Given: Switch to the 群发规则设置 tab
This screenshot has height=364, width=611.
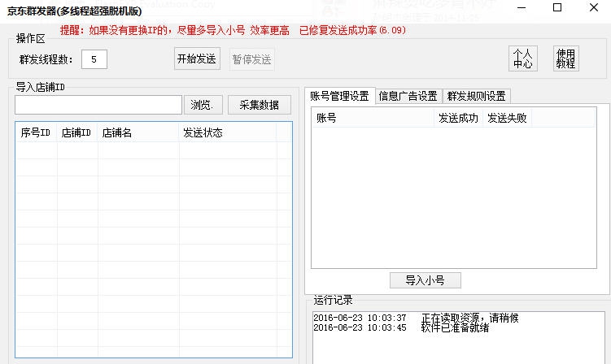Looking at the screenshot, I should pyautogui.click(x=477, y=96).
